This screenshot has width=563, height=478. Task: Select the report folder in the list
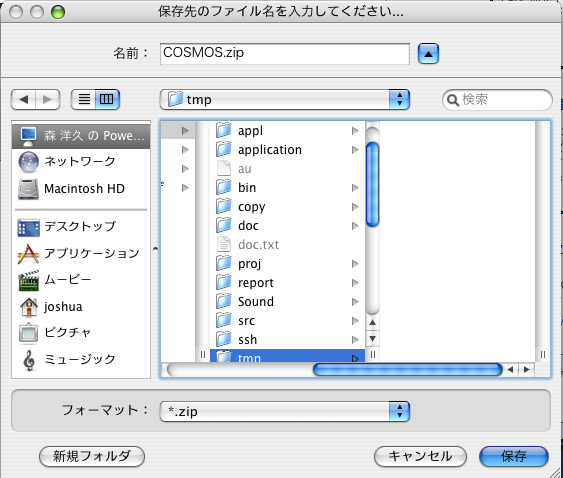287,283
